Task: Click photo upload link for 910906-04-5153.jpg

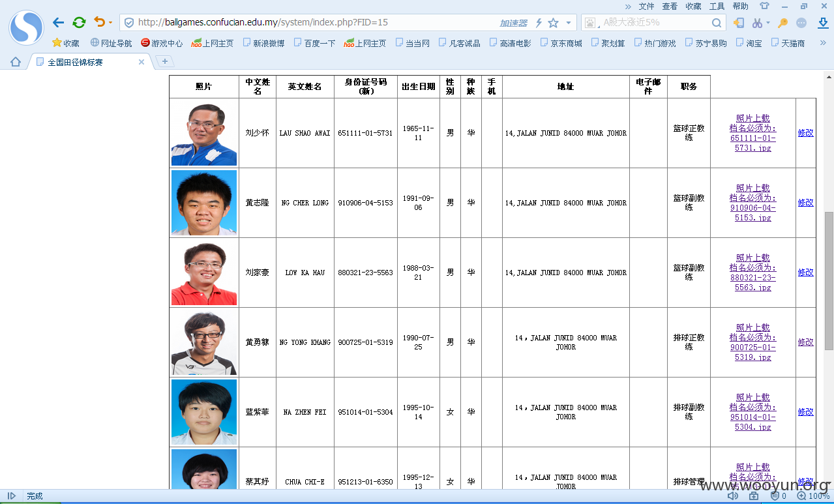Action: tap(753, 203)
